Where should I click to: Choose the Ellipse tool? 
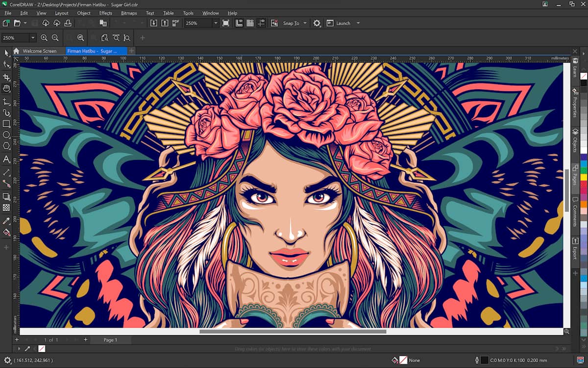click(6, 135)
